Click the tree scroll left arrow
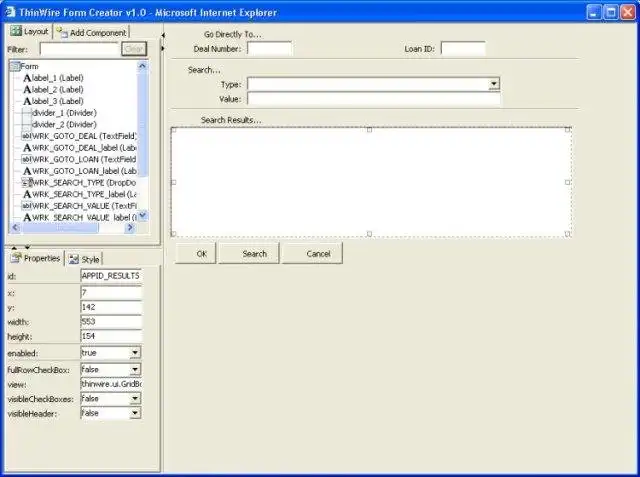The image size is (640, 477). click(x=16, y=227)
